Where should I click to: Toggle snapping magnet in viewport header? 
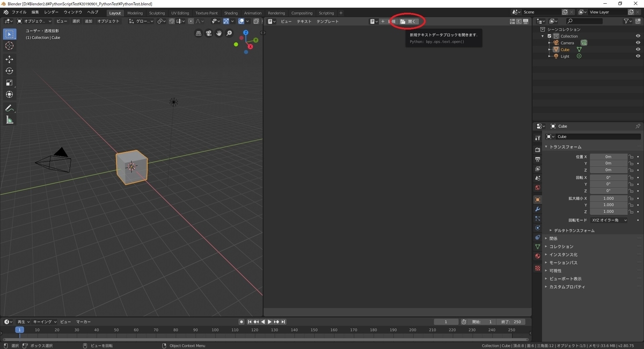[x=172, y=21]
